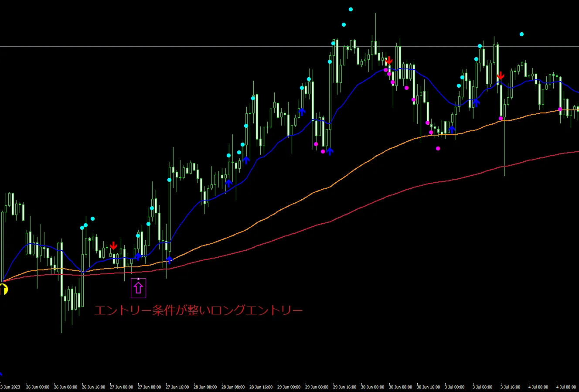Click the '26 Jun 08:00' time axis label
Image resolution: width=579 pixels, height=392 pixels.
pyautogui.click(x=65, y=387)
